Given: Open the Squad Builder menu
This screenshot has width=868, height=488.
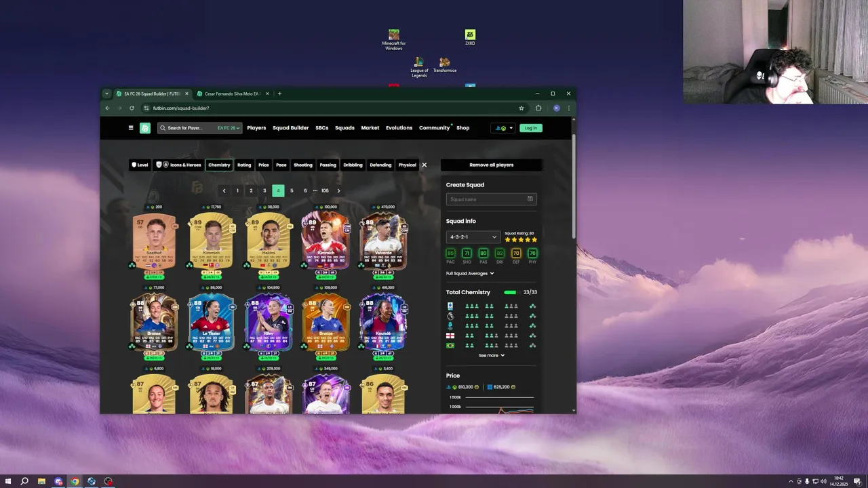Looking at the screenshot, I should 291,128.
